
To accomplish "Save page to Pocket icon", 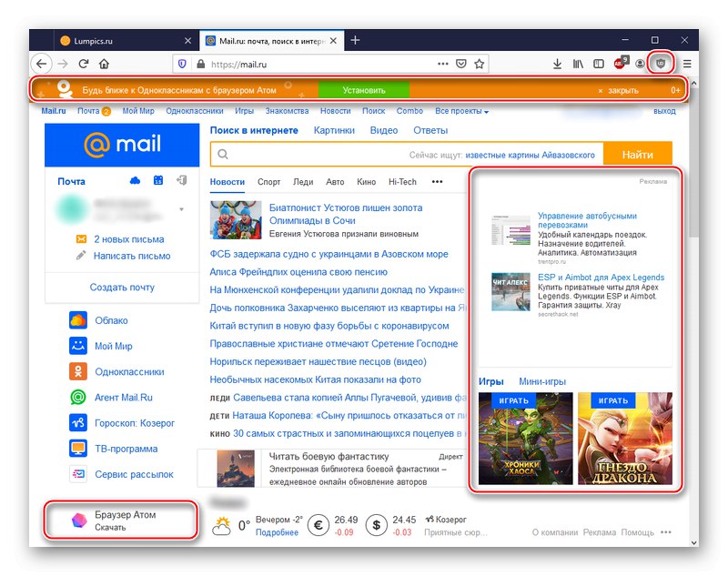I will (461, 64).
